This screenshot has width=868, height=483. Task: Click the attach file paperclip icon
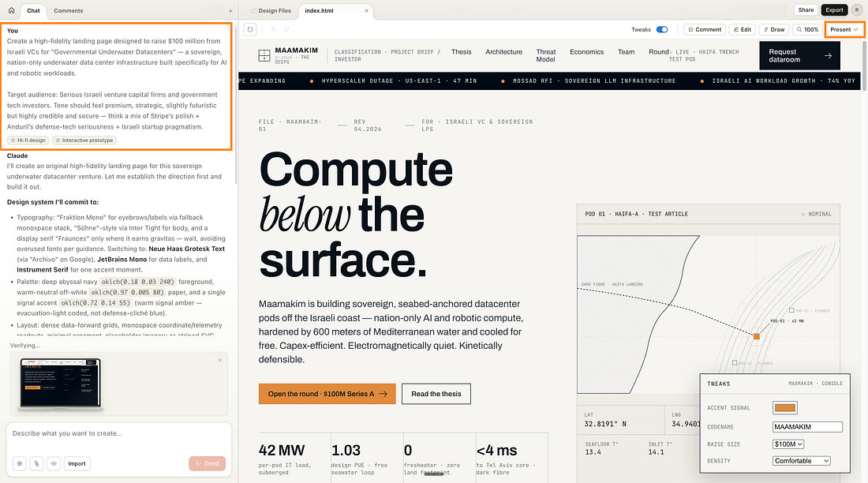pyautogui.click(x=36, y=463)
